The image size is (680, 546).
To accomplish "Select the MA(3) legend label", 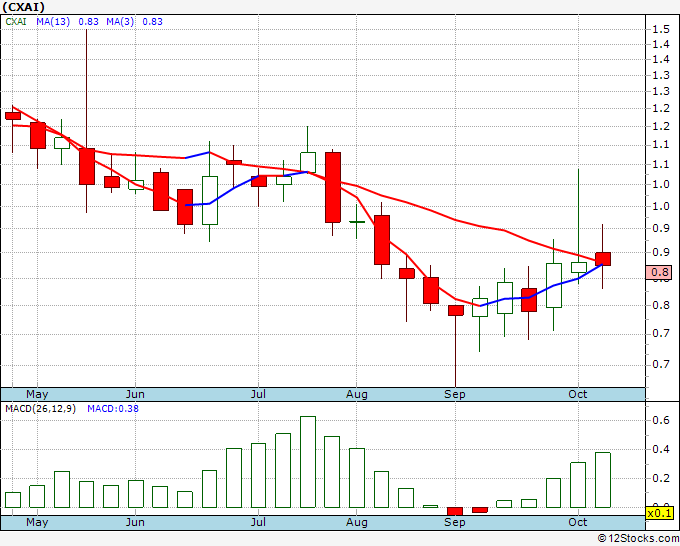I will pyautogui.click(x=120, y=22).
